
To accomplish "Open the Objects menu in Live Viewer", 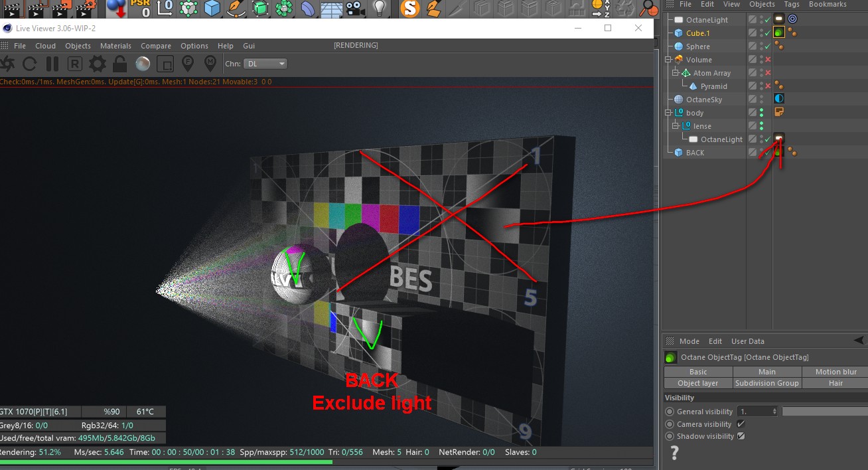I will (x=78, y=46).
